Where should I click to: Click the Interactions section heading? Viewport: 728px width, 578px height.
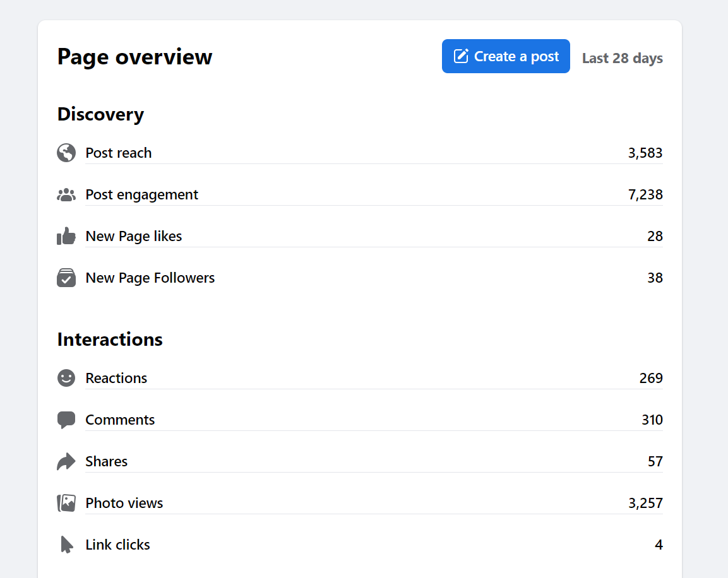click(x=110, y=339)
